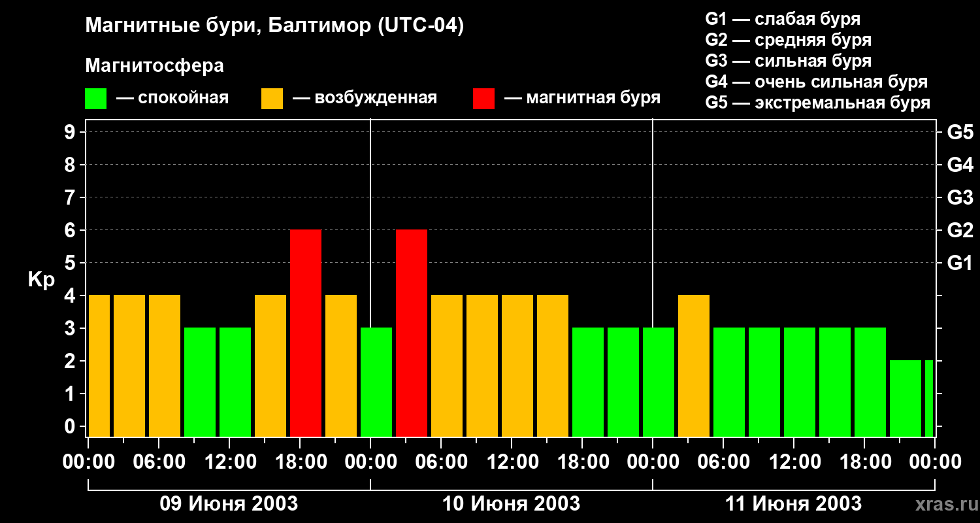Image resolution: width=980 pixels, height=523 pixels.
Task: Click the "18:00" time label under 11 June
Action: 864,462
